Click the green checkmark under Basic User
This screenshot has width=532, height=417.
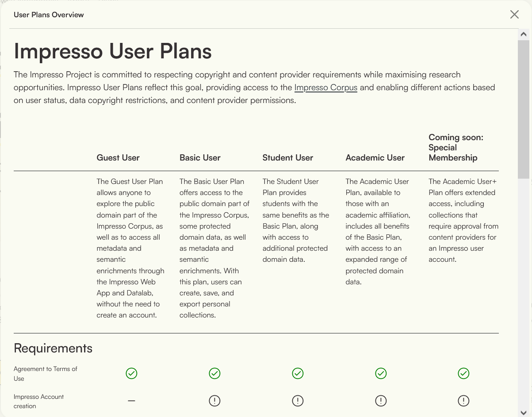[x=214, y=373]
